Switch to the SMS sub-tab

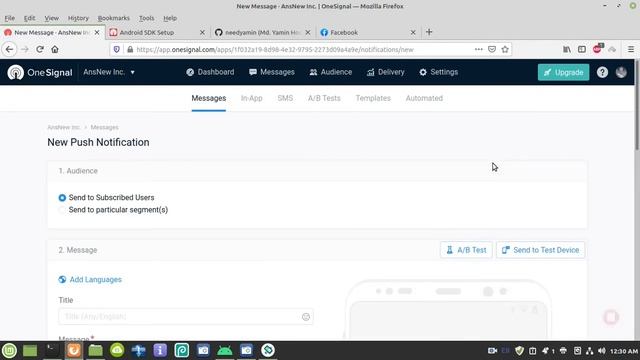click(x=285, y=98)
